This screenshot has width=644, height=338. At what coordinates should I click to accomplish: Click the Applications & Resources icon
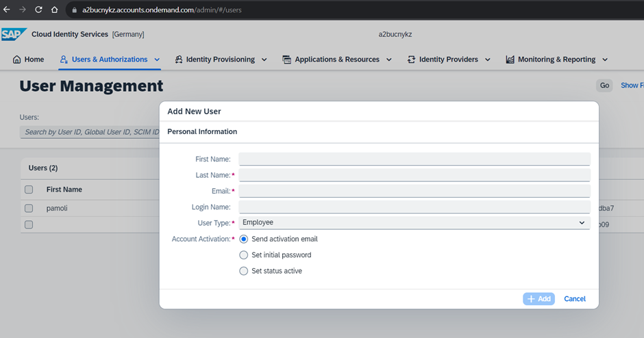point(286,60)
